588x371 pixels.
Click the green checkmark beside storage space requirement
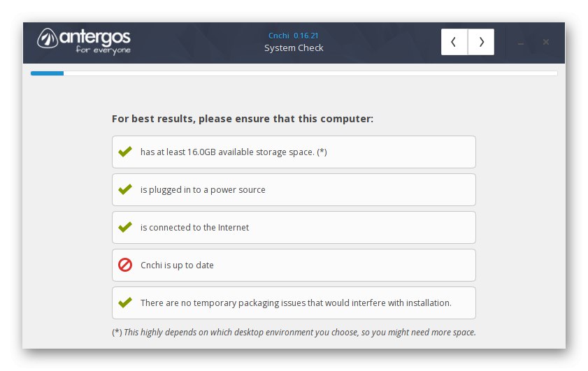[x=125, y=152]
